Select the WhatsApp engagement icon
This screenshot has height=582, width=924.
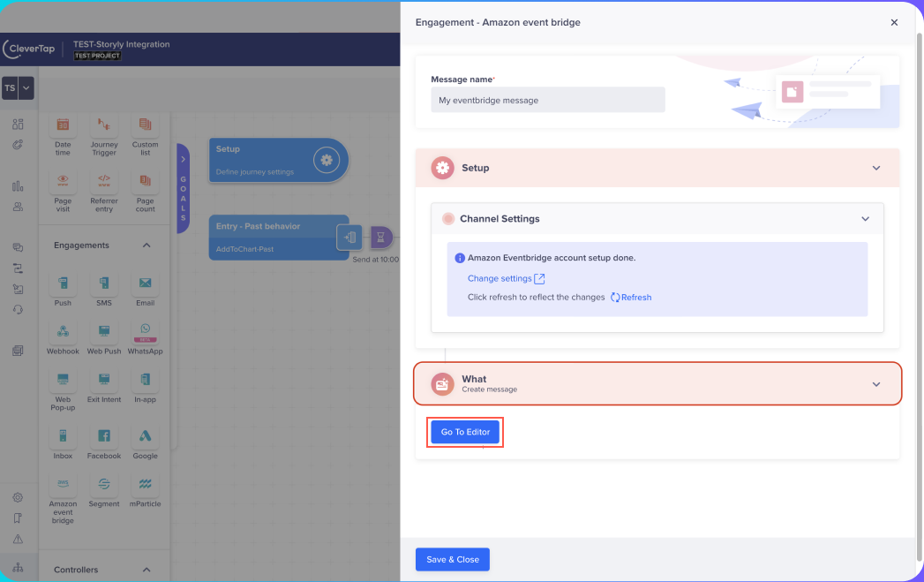pyautogui.click(x=145, y=331)
